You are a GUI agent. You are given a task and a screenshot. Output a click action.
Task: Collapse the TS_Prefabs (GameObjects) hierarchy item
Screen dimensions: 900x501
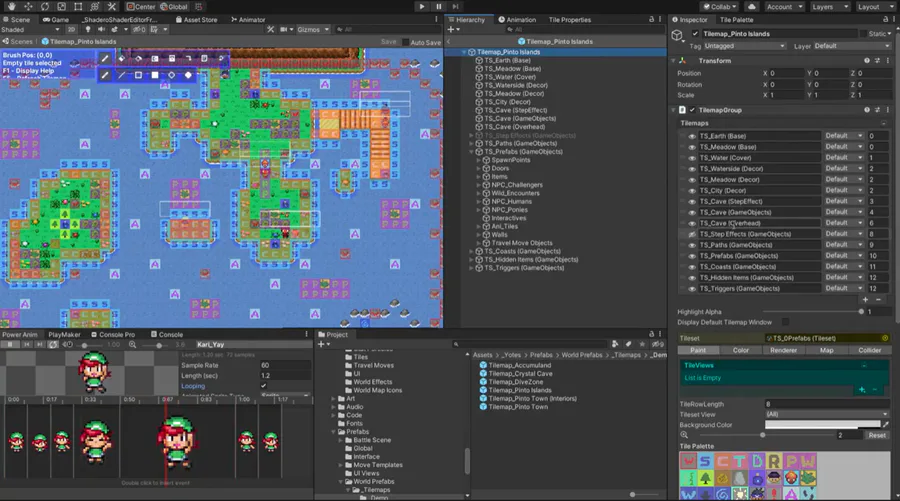[471, 152]
